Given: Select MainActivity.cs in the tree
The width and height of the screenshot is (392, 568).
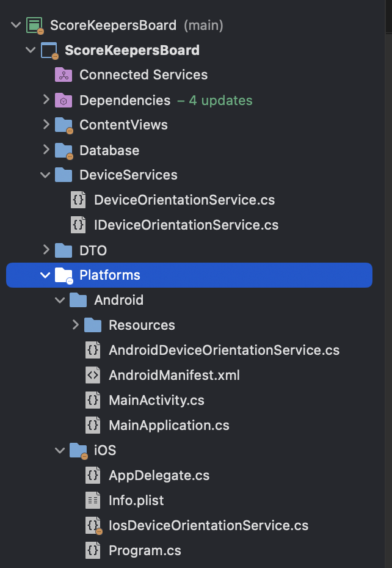Looking at the screenshot, I should tap(156, 400).
